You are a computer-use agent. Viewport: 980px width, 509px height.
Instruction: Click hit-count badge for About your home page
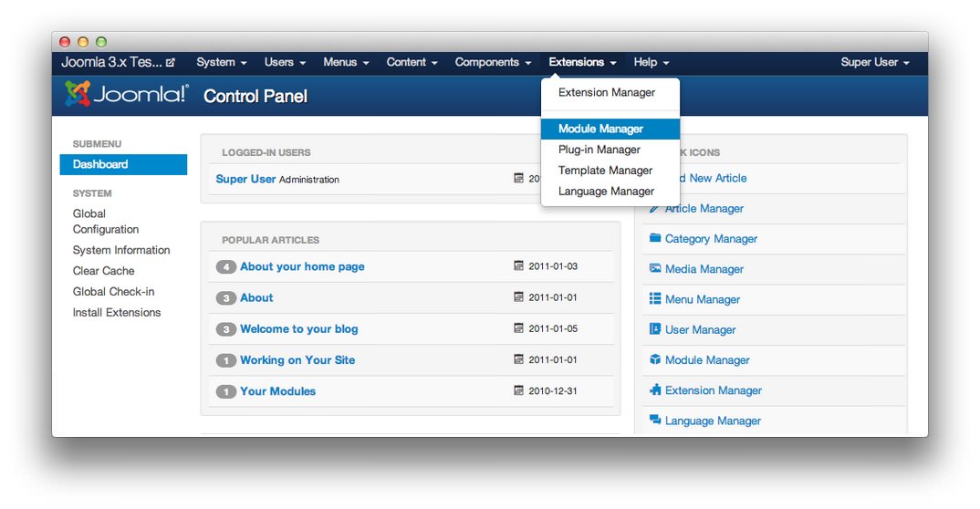[x=226, y=267]
